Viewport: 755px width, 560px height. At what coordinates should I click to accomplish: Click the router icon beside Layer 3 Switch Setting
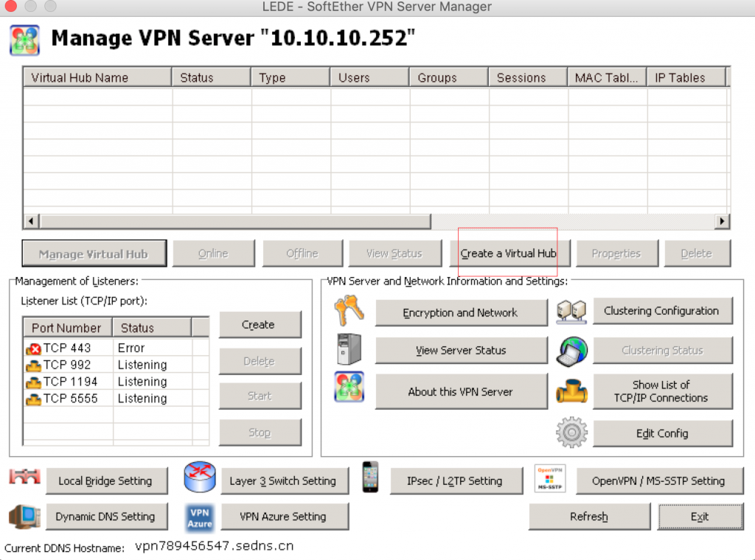pos(200,477)
